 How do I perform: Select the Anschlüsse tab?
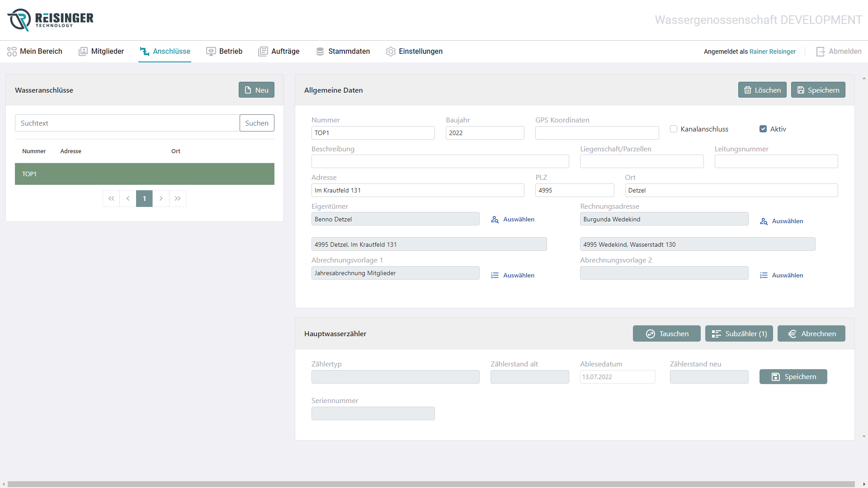(165, 52)
